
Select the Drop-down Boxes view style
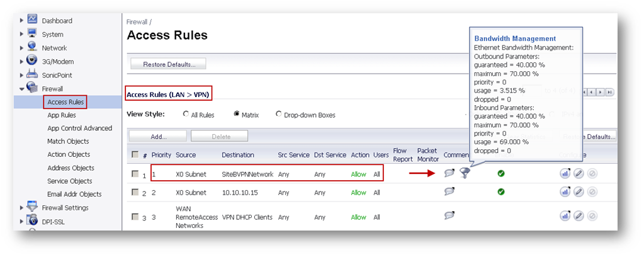point(279,114)
